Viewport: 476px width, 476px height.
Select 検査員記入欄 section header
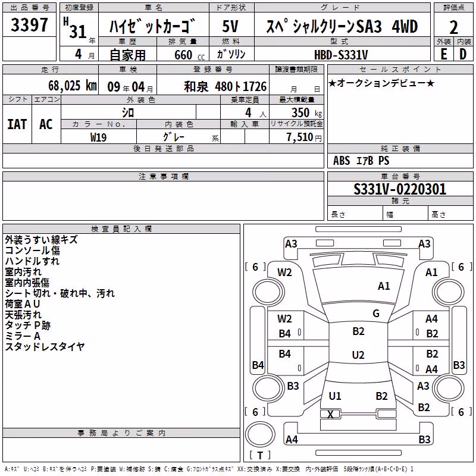(x=121, y=229)
